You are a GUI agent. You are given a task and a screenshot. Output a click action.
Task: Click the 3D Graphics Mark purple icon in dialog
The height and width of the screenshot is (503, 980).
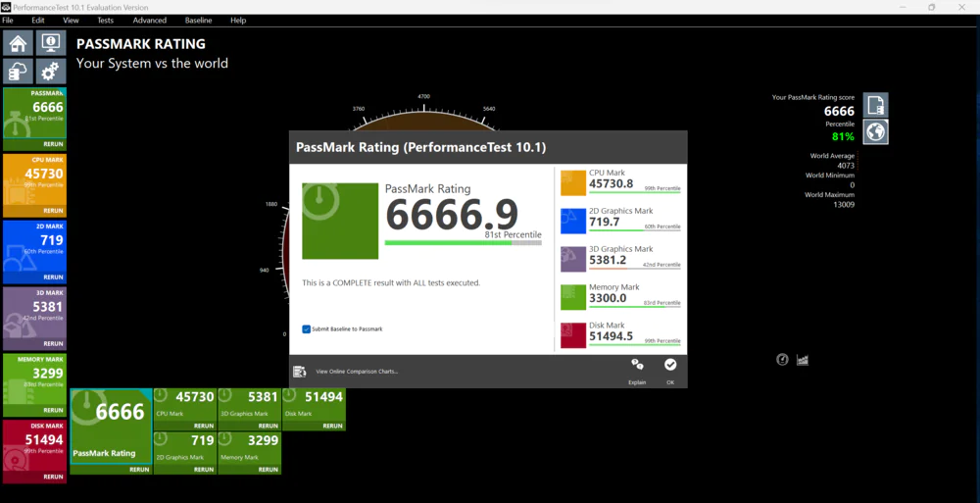[x=573, y=259]
